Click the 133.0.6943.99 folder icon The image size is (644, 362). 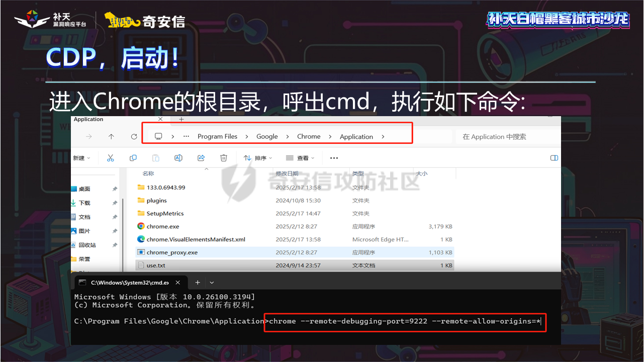[141, 187]
